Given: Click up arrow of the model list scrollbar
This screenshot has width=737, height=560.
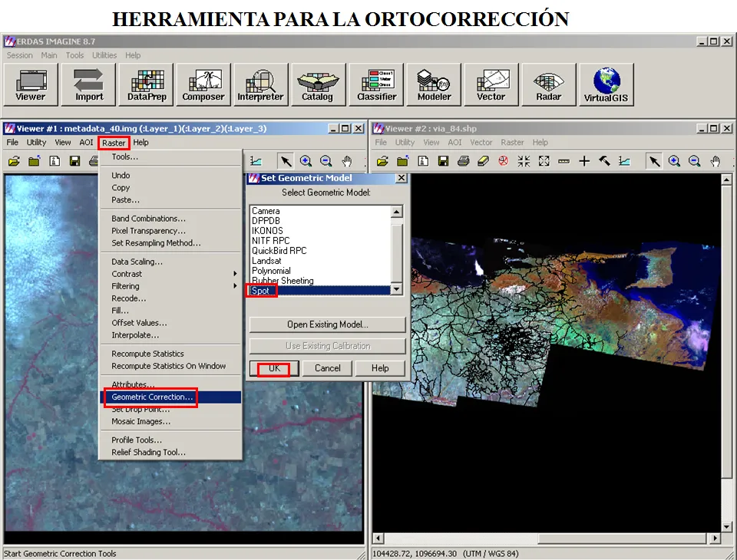Looking at the screenshot, I should 396,212.
